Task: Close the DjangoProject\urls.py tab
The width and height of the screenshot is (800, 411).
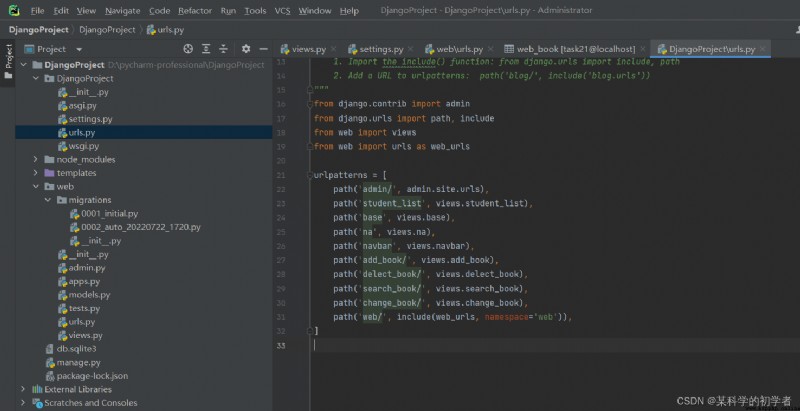Action: point(763,49)
